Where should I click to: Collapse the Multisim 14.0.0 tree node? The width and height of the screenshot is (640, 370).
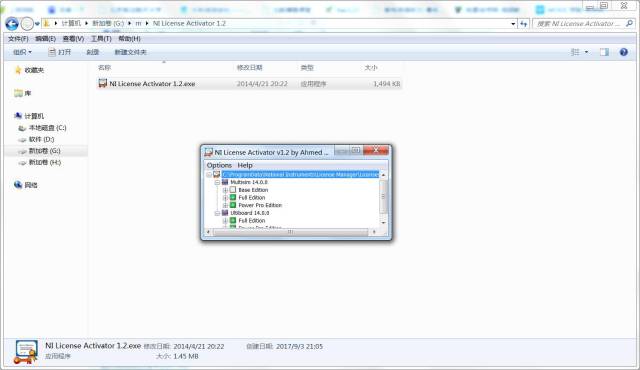(x=217, y=182)
